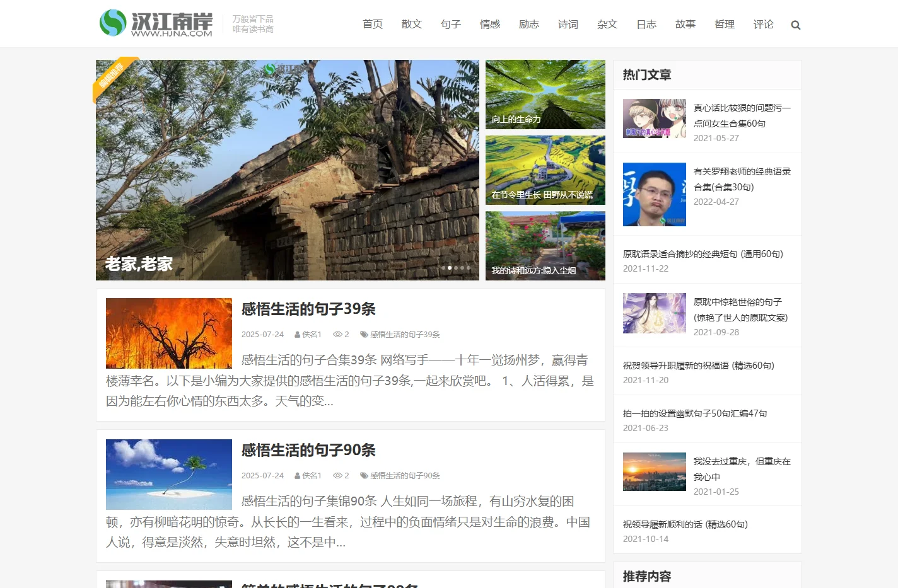Click the 推荐内容 section heading
The image size is (898, 588).
tap(647, 577)
